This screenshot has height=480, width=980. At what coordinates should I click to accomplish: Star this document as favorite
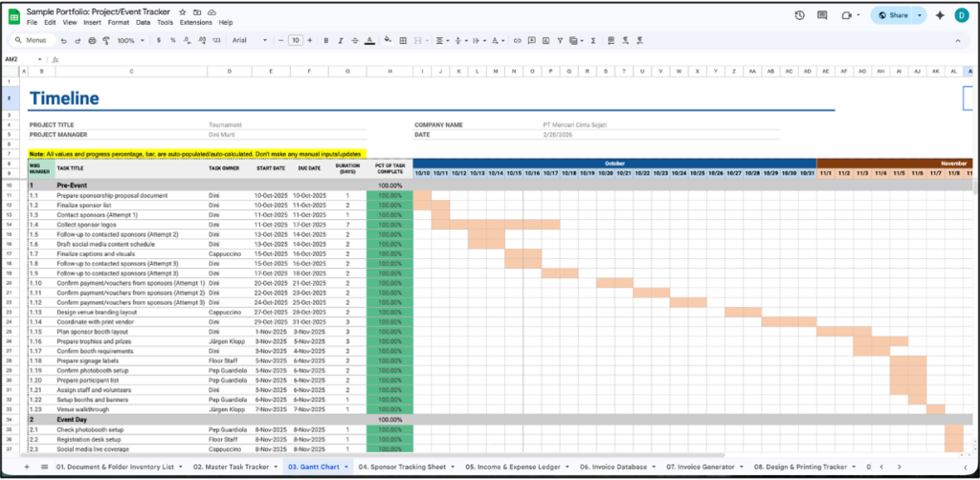tap(183, 11)
